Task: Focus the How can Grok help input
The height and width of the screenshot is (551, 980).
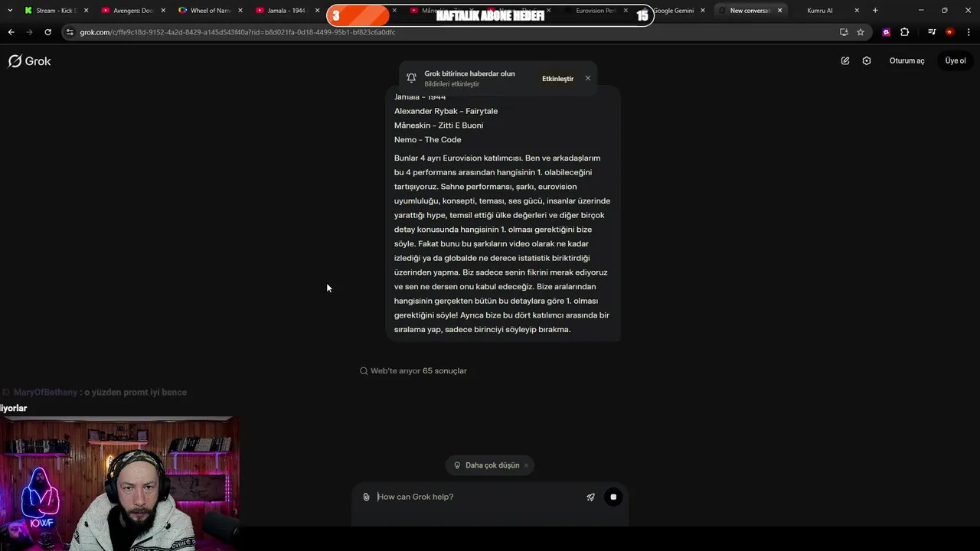Action: [479, 497]
